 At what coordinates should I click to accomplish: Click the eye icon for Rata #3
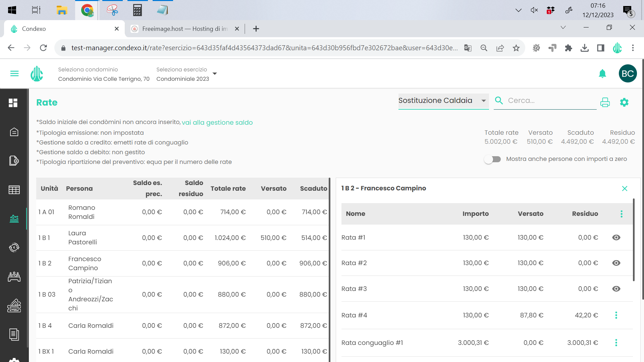(616, 289)
